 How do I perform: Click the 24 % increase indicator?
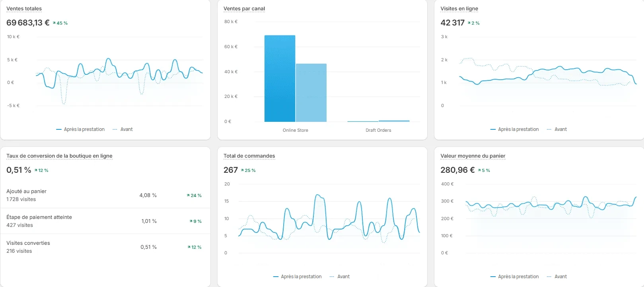[x=194, y=195]
